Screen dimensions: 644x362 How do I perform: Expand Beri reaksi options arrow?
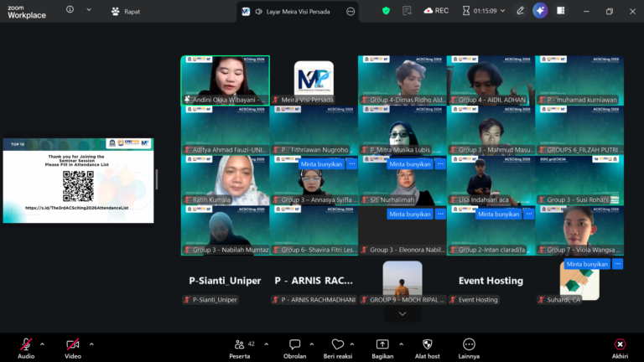[352, 344]
